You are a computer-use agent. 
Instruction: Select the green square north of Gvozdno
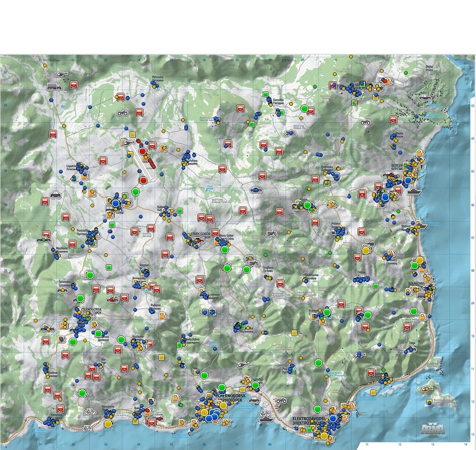266,94
